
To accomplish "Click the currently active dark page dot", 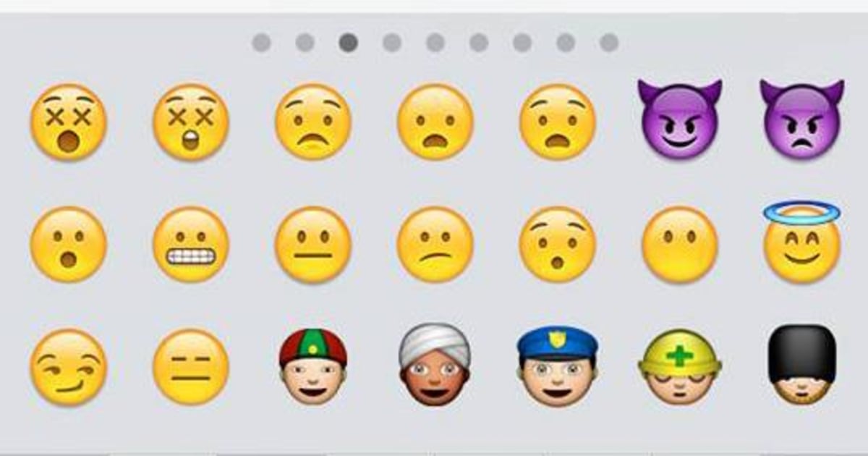I will 349,43.
